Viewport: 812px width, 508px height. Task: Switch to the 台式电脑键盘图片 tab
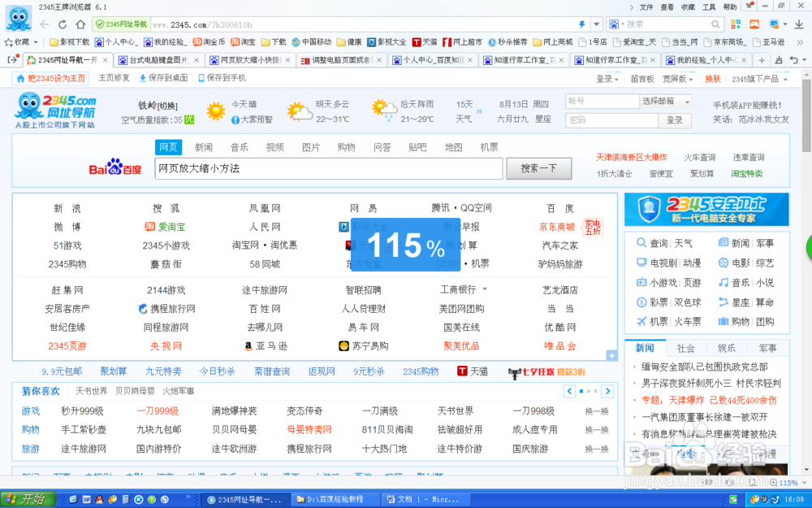[x=158, y=60]
